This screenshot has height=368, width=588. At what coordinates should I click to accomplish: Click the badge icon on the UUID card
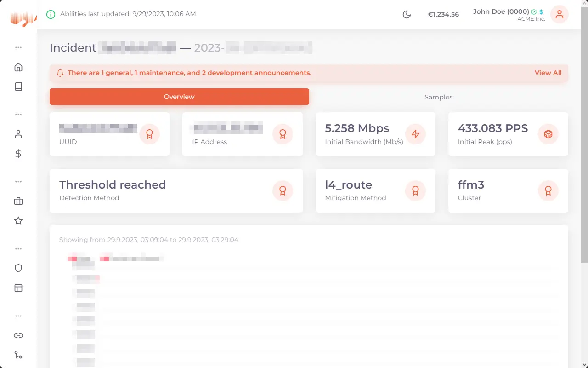click(150, 134)
